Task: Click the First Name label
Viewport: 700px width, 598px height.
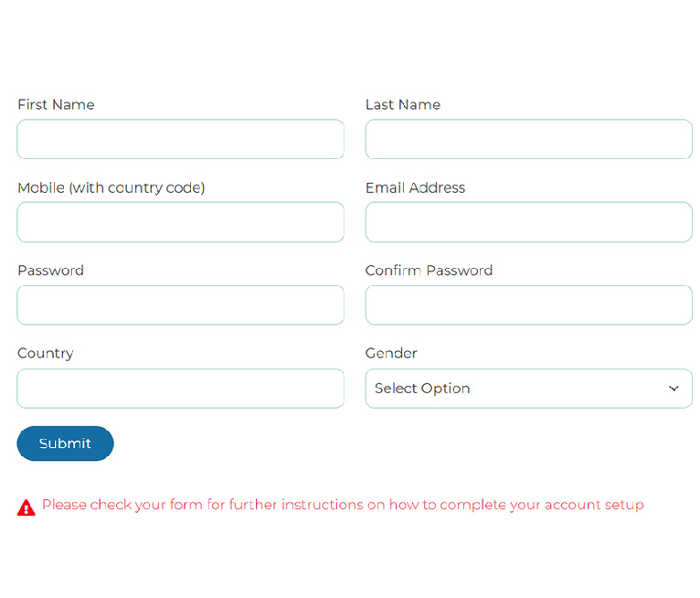Action: (57, 104)
